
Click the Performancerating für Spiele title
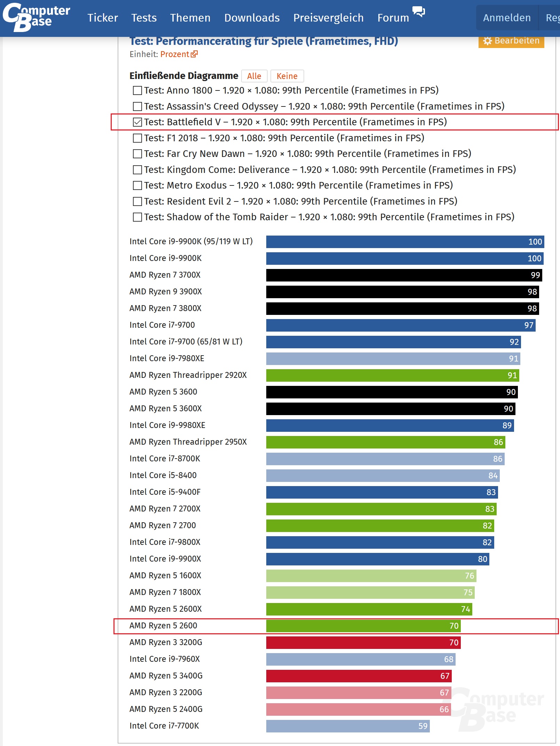click(264, 41)
